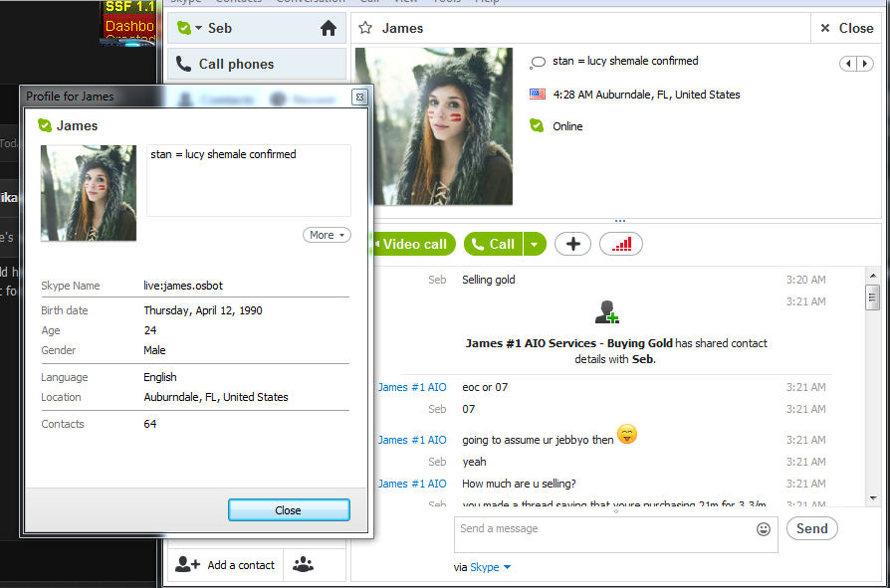Click the panel resize dots below profile header
890x588 pixels.
pyautogui.click(x=620, y=221)
